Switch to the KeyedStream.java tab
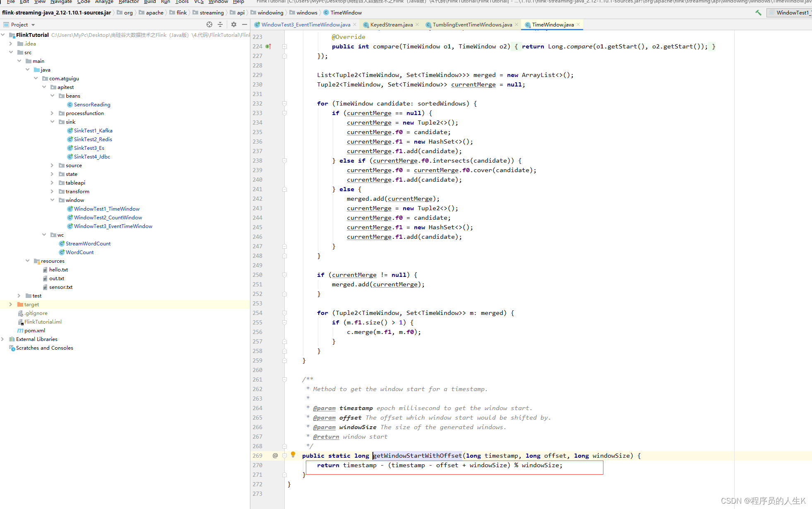The image size is (812, 509). [391, 25]
